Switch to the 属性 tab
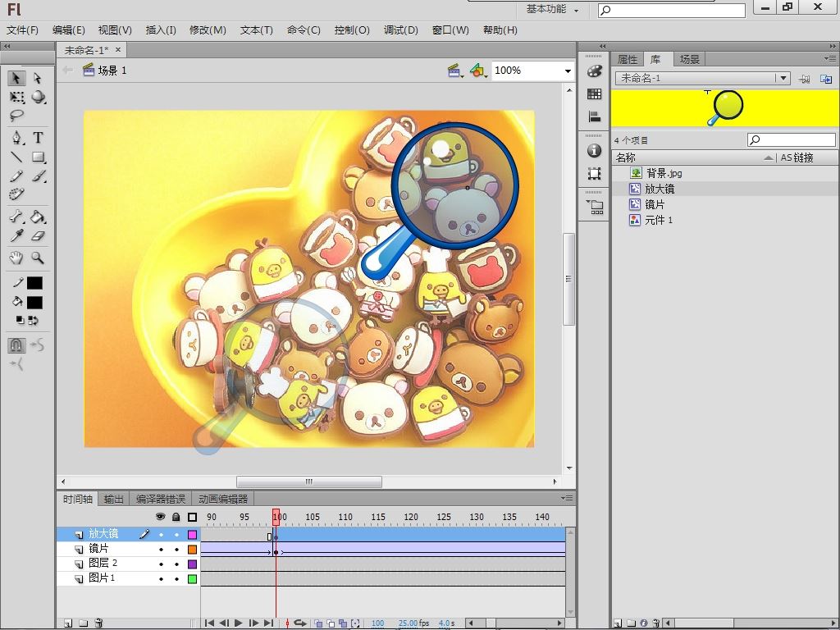This screenshot has width=840, height=630. tap(627, 59)
